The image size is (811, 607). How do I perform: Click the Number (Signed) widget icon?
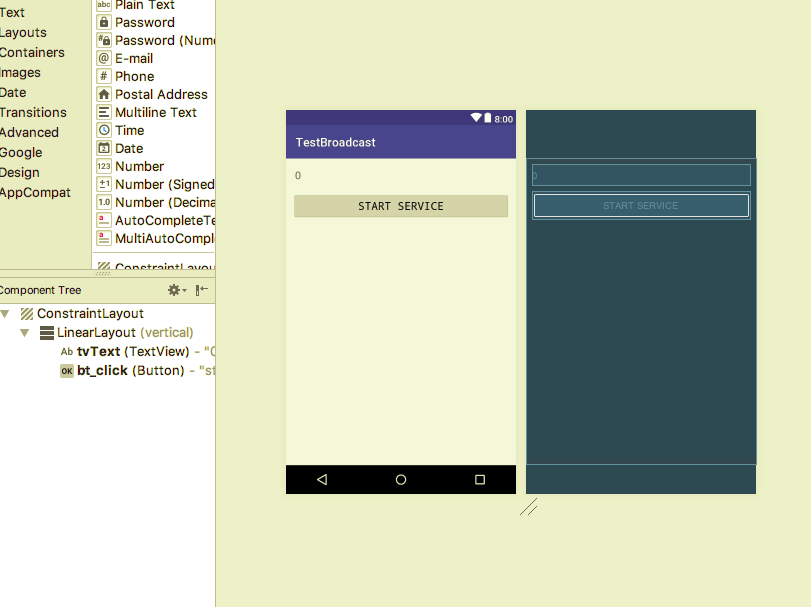(103, 184)
